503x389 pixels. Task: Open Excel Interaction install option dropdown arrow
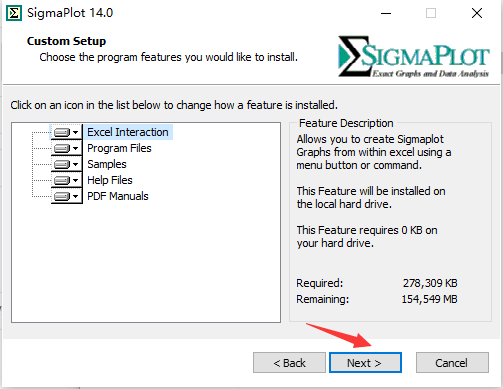76,132
